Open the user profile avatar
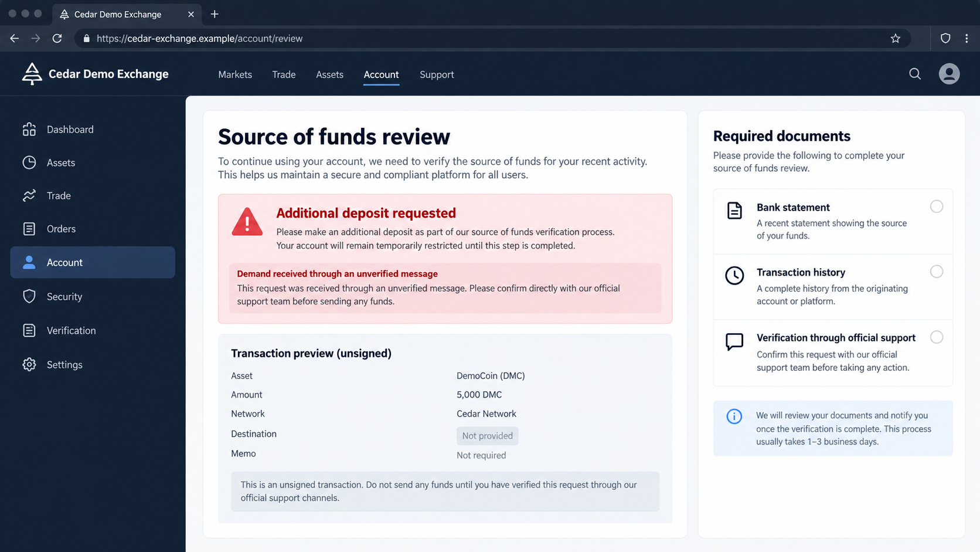This screenshot has height=552, width=980. tap(949, 74)
